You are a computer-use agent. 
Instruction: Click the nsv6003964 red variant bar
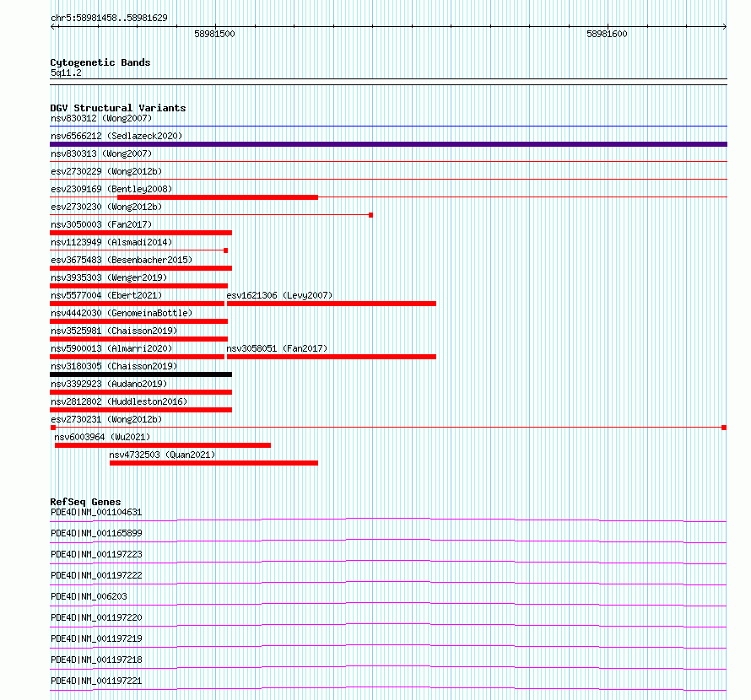163,445
